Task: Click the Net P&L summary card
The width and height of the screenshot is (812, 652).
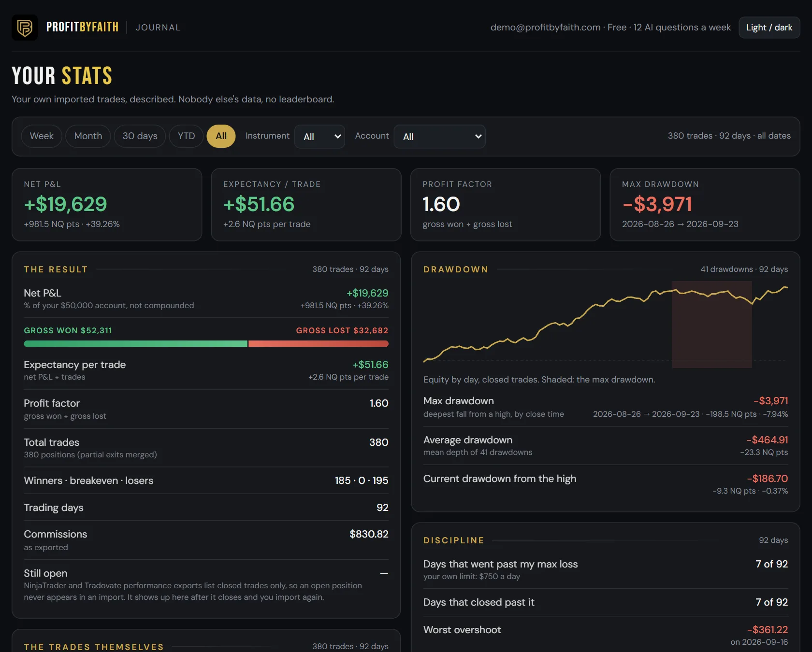Action: pos(107,204)
